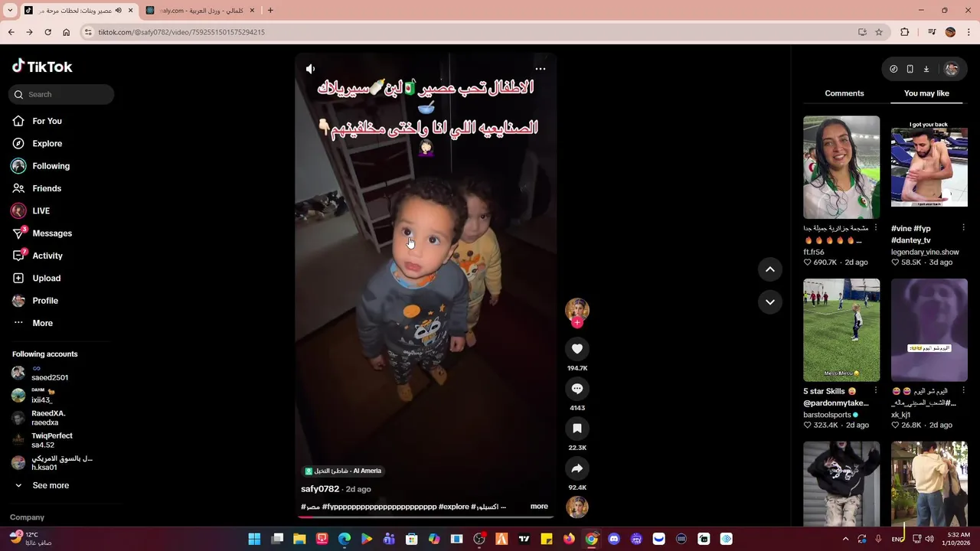
Task: Open comments via the speech bubble icon
Action: (577, 389)
